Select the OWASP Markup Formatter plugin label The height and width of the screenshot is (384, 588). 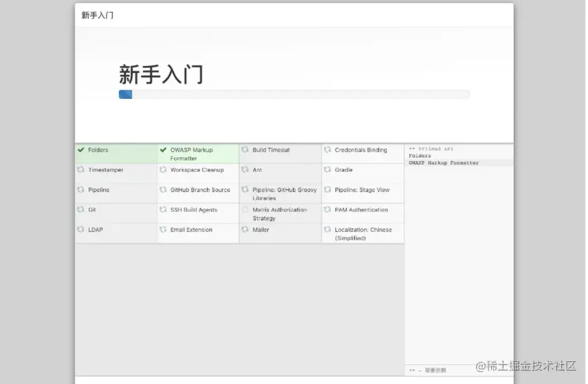pos(192,154)
